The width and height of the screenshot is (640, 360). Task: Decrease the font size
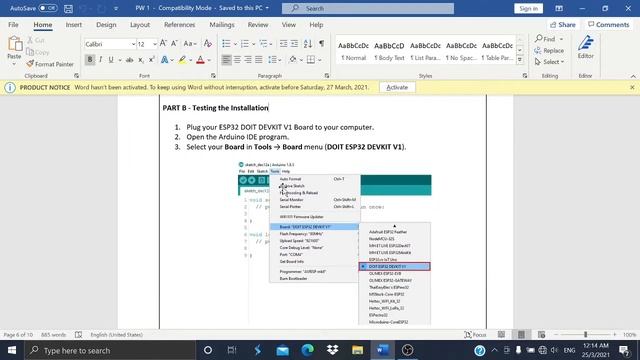tap(174, 44)
